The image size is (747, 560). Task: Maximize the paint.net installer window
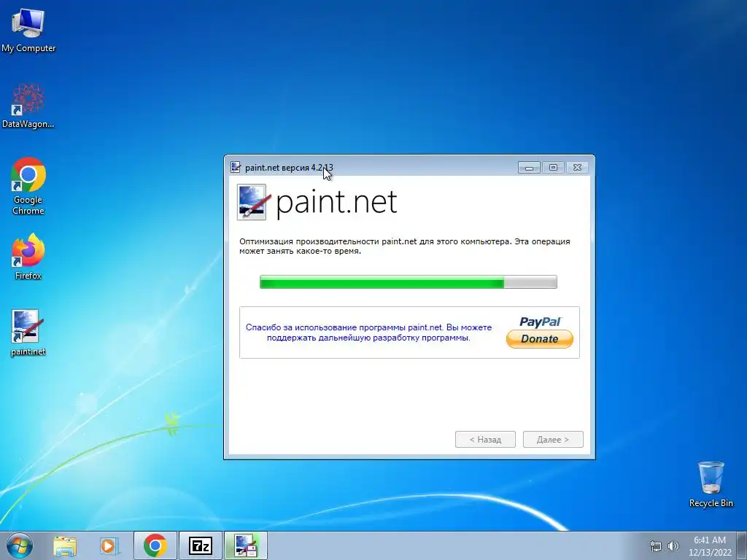(553, 168)
